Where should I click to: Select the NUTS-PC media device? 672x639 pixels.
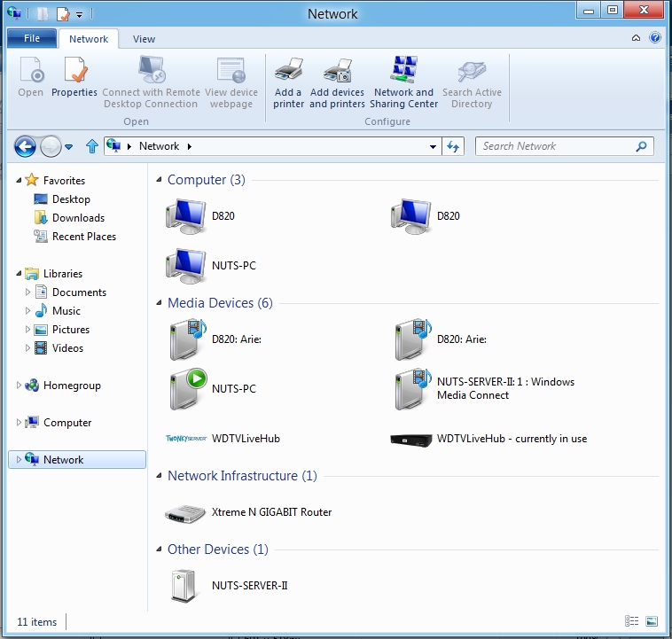tap(213, 389)
